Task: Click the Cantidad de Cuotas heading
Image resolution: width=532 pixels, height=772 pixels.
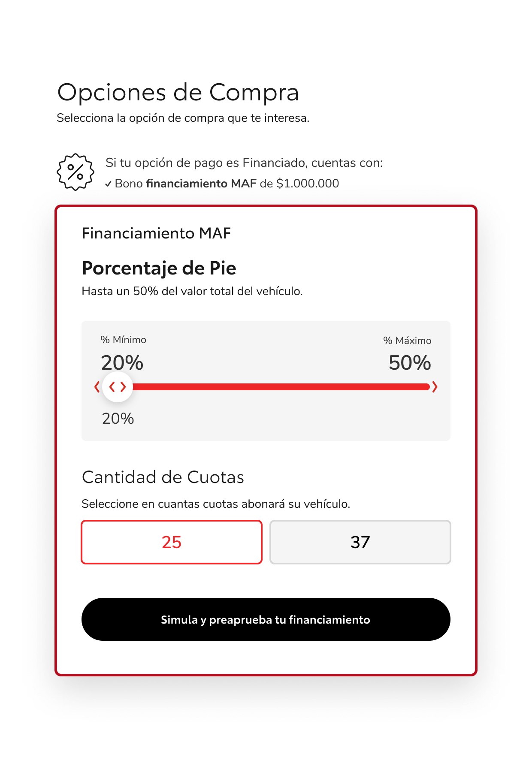Action: pos(163,477)
